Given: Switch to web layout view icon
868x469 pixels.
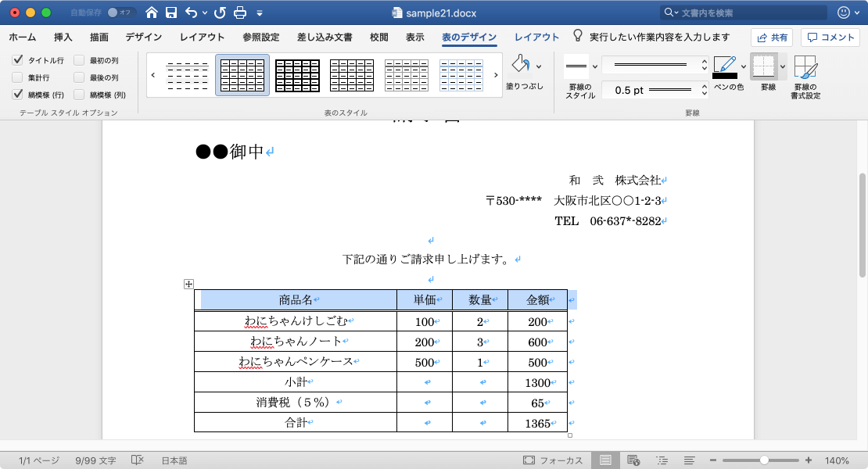Looking at the screenshot, I should click(x=634, y=460).
